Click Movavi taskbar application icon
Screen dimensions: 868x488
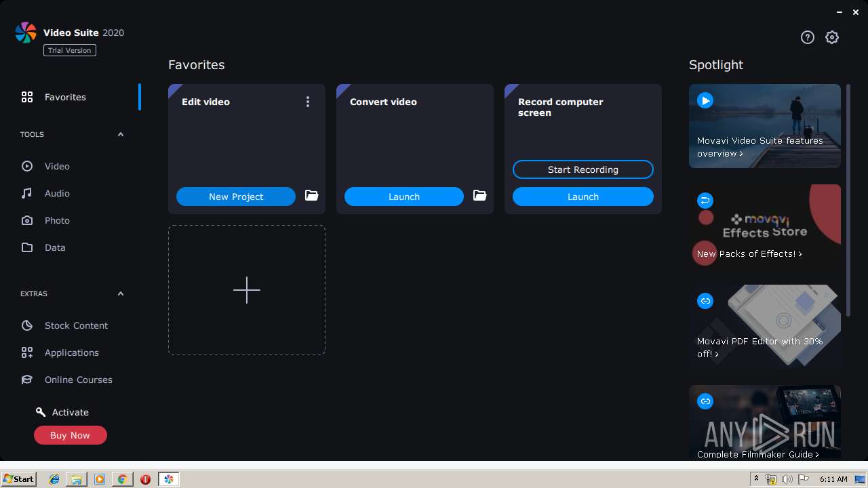pos(168,479)
